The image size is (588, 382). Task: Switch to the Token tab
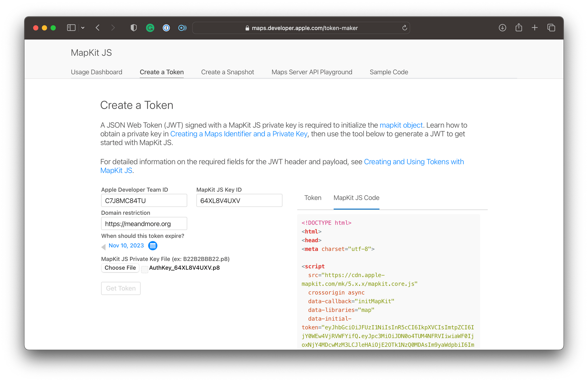click(x=313, y=198)
